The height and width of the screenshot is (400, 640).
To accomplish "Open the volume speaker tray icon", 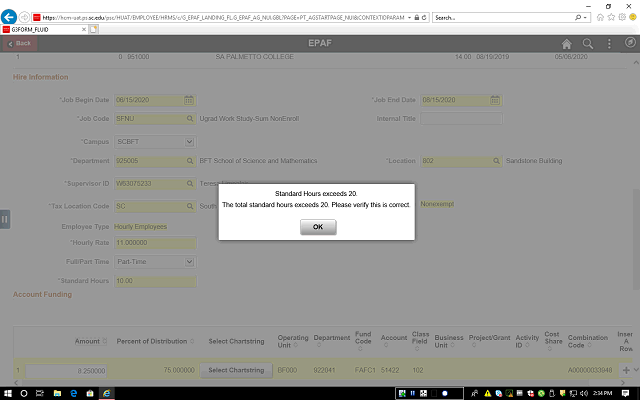I will tap(584, 393).
